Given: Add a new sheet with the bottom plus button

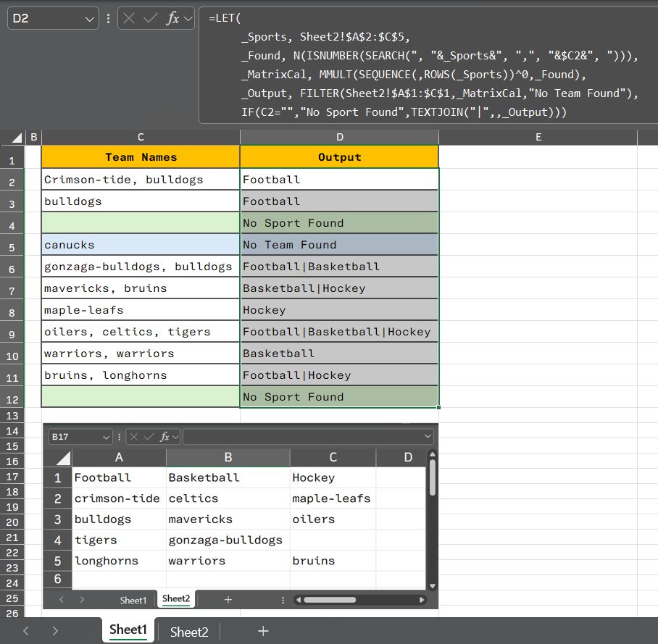Looking at the screenshot, I should tap(263, 630).
